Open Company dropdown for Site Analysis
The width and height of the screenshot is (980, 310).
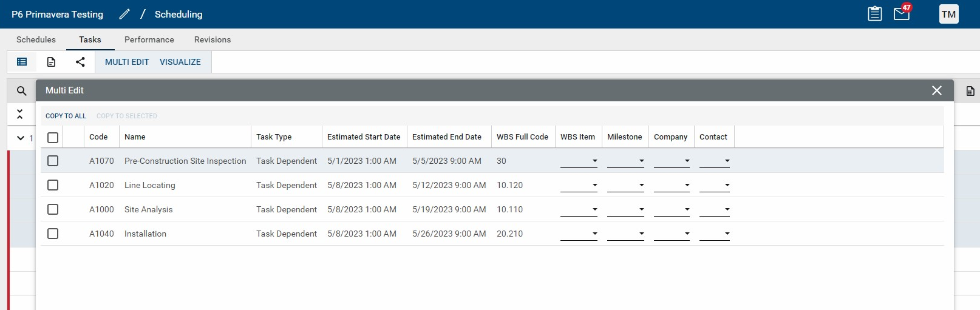click(672, 209)
